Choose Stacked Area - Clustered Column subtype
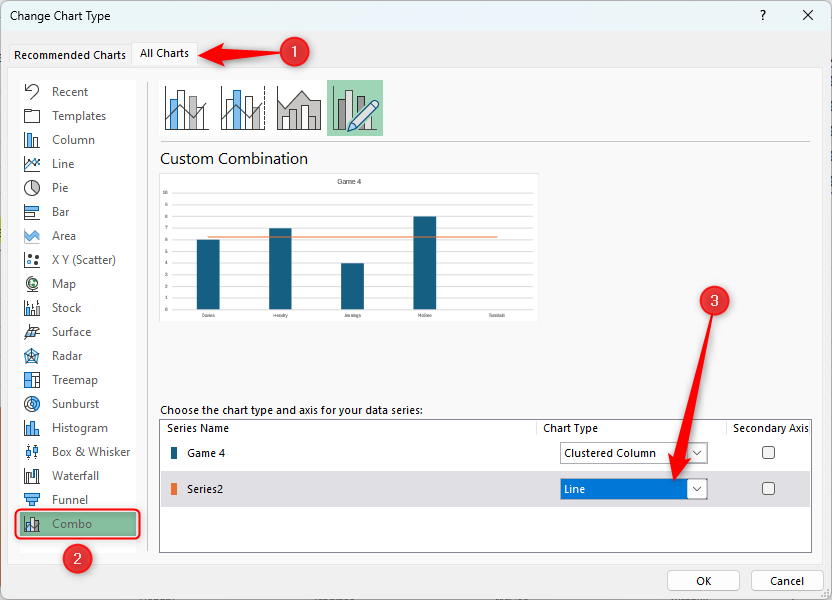The image size is (832, 600). pyautogui.click(x=299, y=108)
